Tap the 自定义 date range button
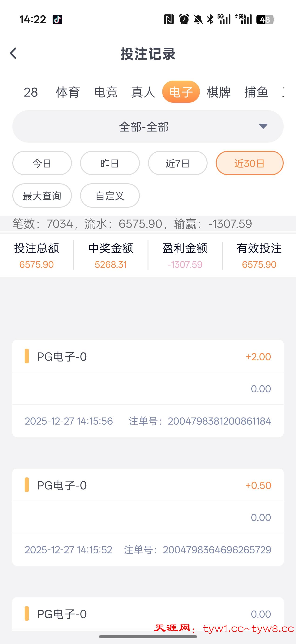The height and width of the screenshot is (644, 296). pyautogui.click(x=110, y=196)
